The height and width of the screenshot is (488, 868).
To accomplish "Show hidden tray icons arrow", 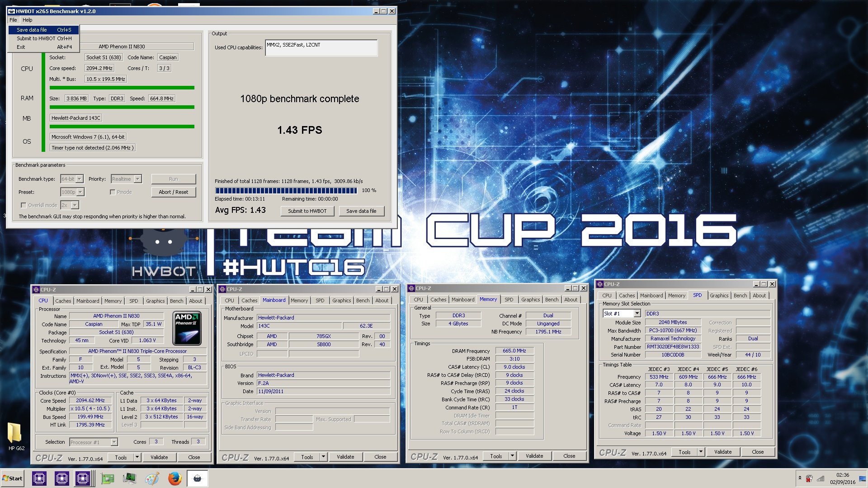I will (800, 478).
